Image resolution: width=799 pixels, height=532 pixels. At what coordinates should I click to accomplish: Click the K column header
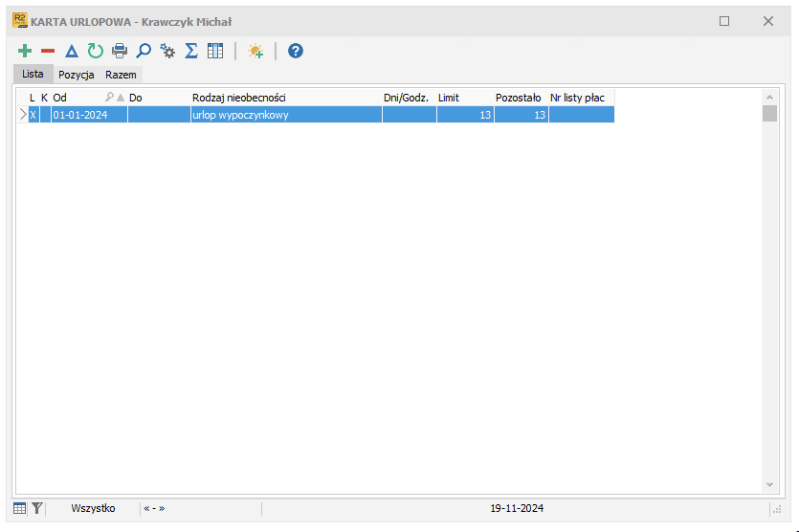(x=44, y=98)
